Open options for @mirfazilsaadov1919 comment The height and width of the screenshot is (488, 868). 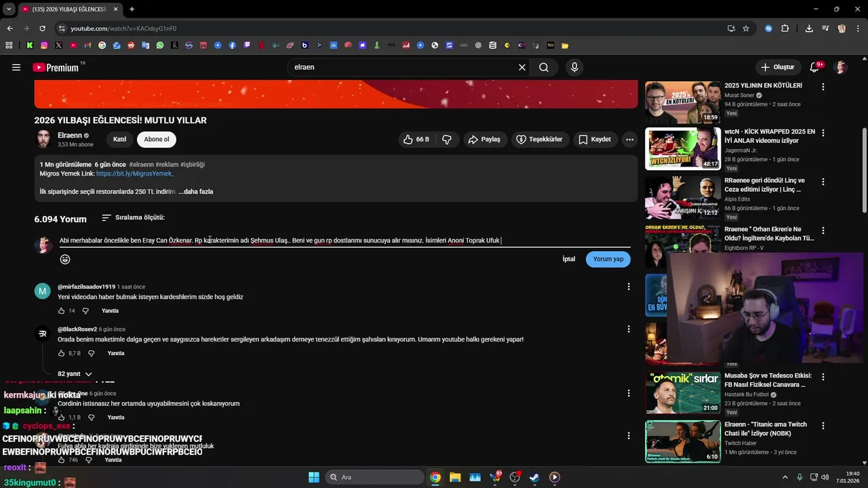[629, 287]
